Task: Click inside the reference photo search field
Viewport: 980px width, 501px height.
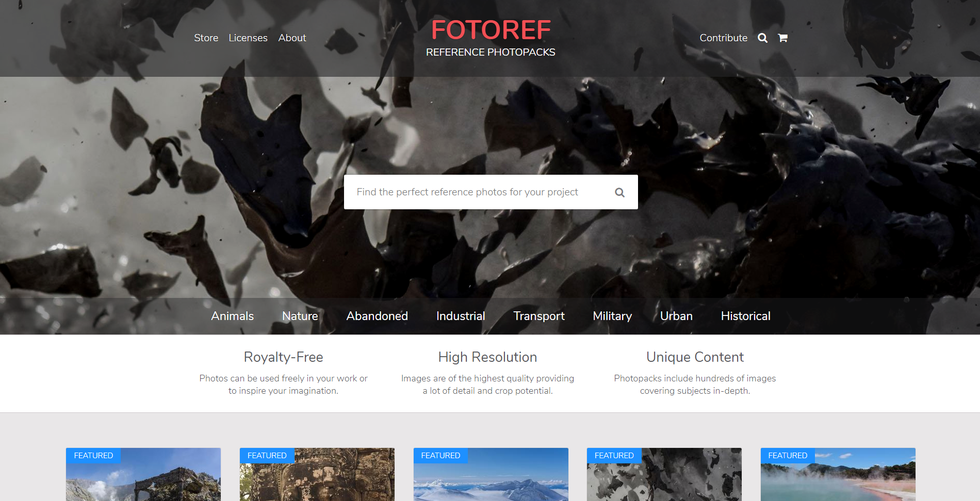Action: click(480, 192)
